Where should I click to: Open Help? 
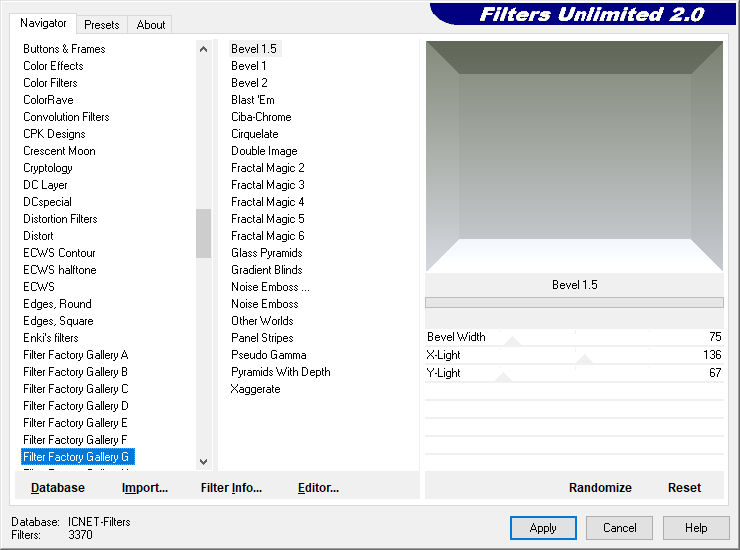[x=696, y=528]
